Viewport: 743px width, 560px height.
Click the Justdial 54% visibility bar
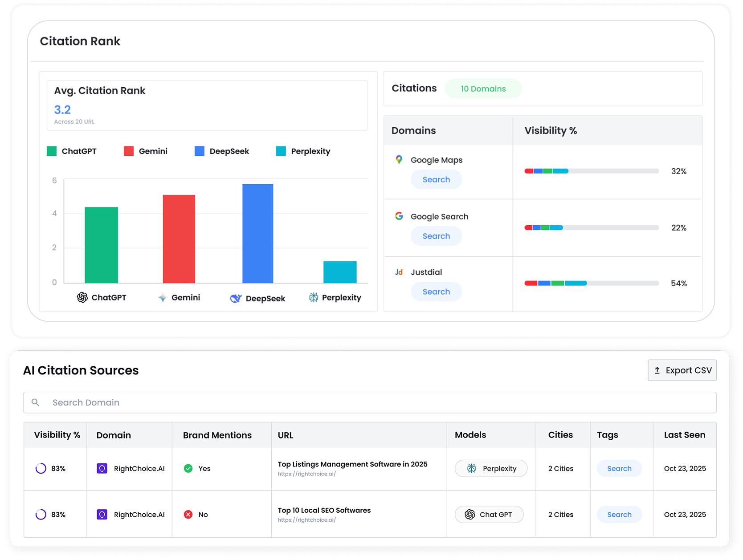[591, 283]
